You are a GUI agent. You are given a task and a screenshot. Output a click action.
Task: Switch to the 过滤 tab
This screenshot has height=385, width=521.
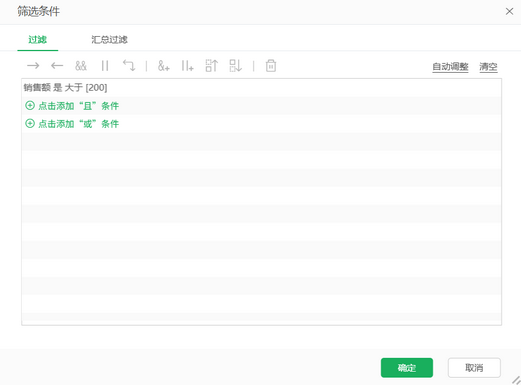pyautogui.click(x=37, y=40)
